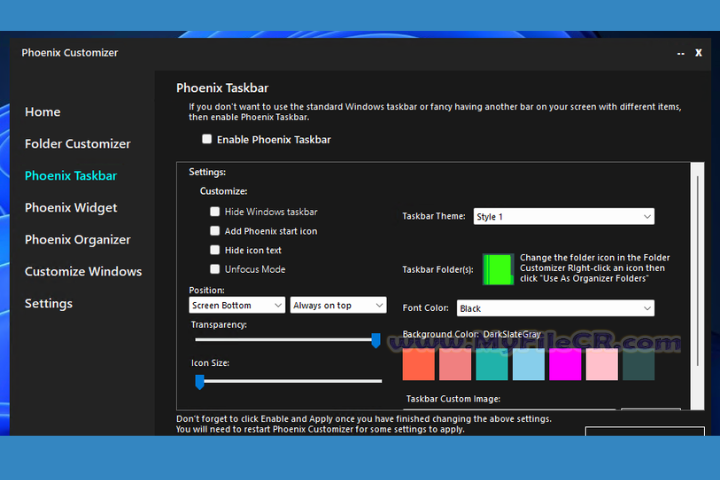Click the Transparency slider handle

pos(376,340)
